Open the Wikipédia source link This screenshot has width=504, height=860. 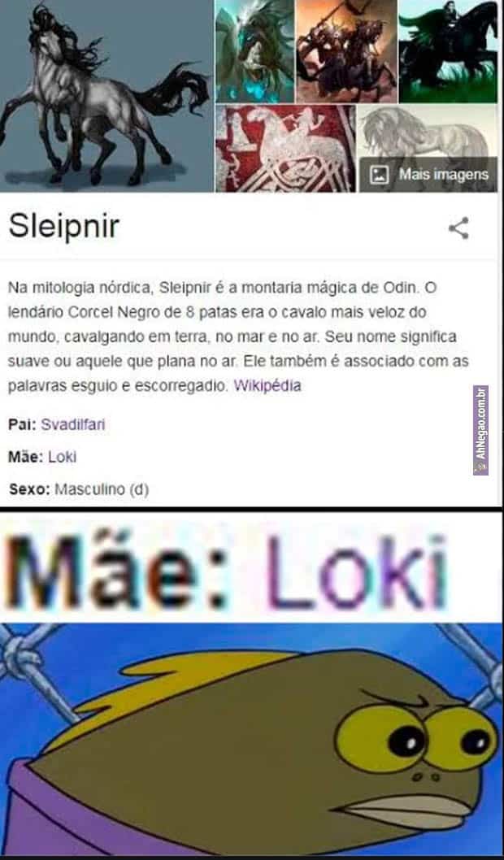tap(267, 385)
